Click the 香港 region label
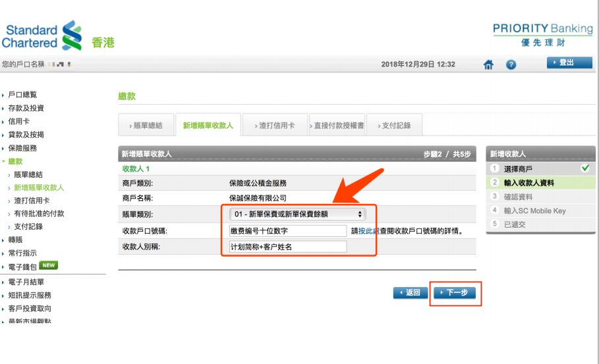The height and width of the screenshot is (364, 599). [x=103, y=42]
